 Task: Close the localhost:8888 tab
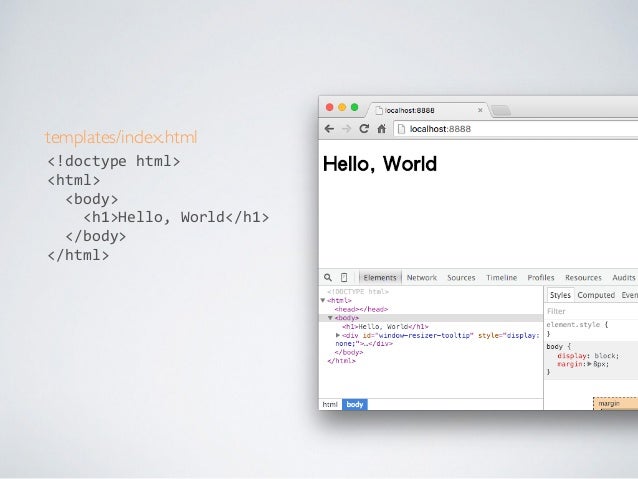point(480,110)
